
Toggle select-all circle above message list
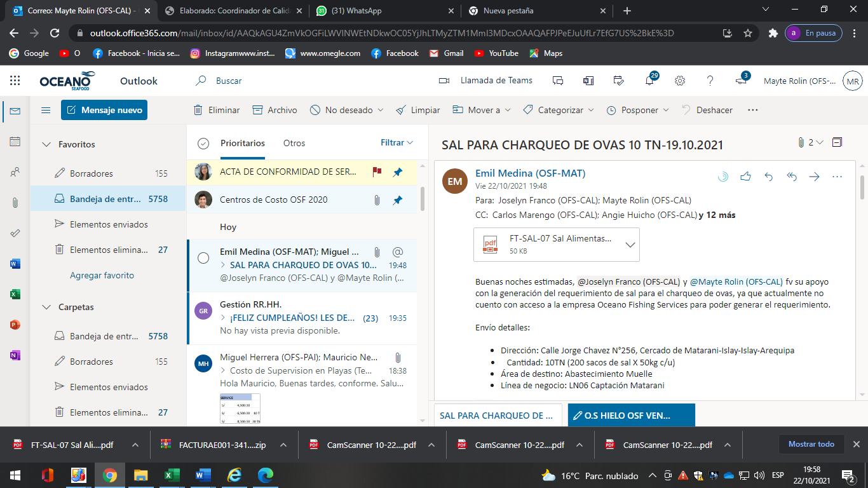[203, 144]
